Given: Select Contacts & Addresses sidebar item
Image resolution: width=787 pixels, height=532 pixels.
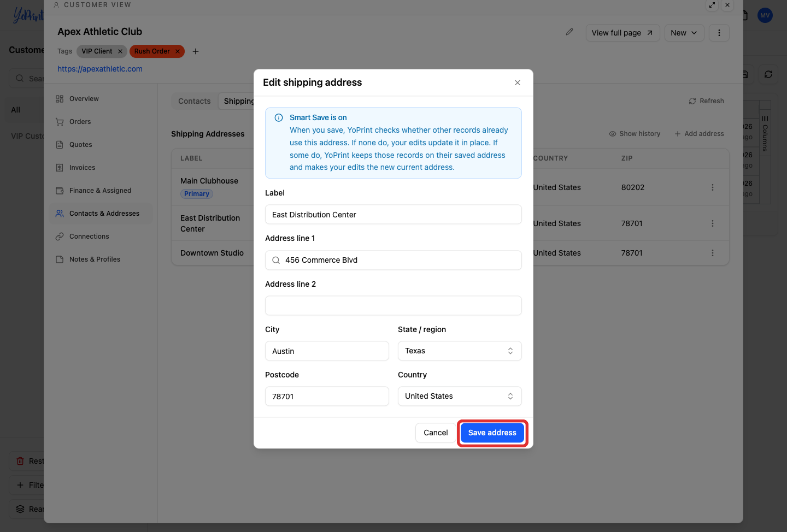Looking at the screenshot, I should click(x=101, y=214).
